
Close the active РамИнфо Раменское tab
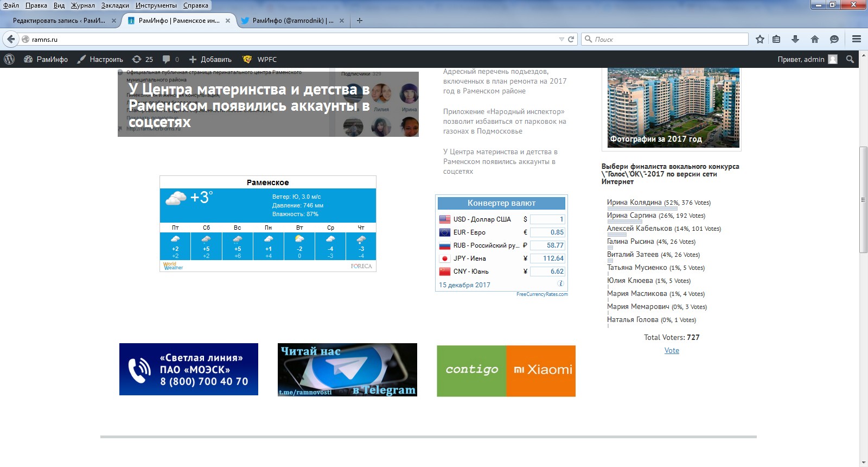pyautogui.click(x=228, y=21)
